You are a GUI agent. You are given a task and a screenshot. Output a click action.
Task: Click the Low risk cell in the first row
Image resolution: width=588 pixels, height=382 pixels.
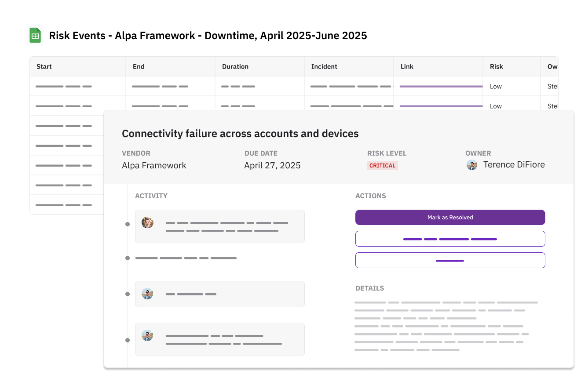click(496, 87)
